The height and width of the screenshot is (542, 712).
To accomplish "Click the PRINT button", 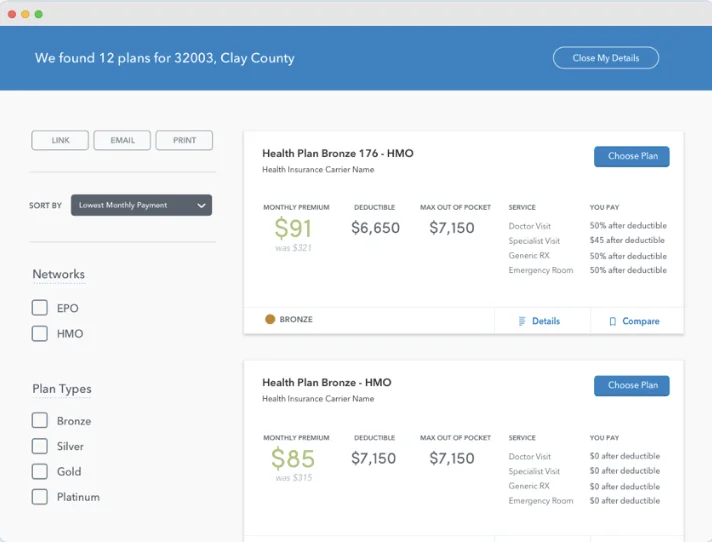I will coord(184,141).
